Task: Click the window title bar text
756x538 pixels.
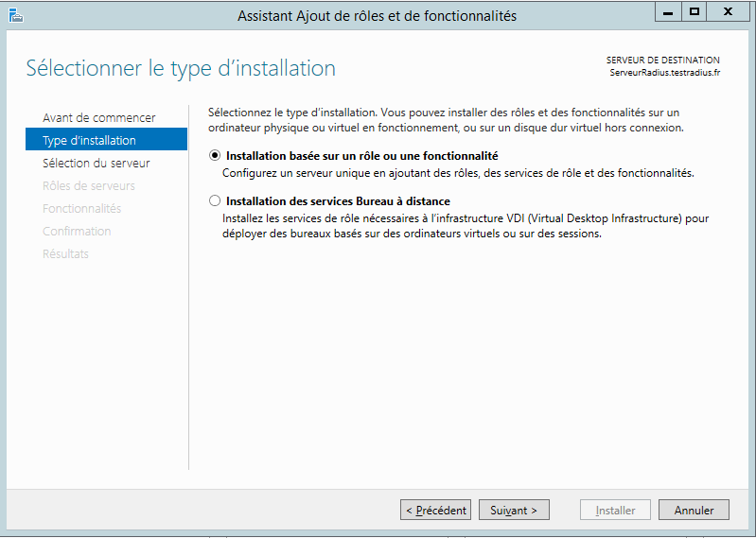Action: [x=377, y=15]
